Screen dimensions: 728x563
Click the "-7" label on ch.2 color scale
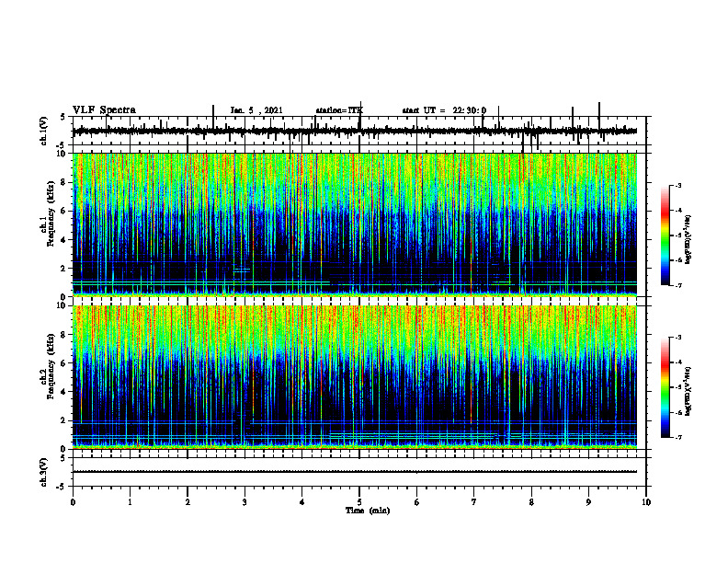coord(677,437)
